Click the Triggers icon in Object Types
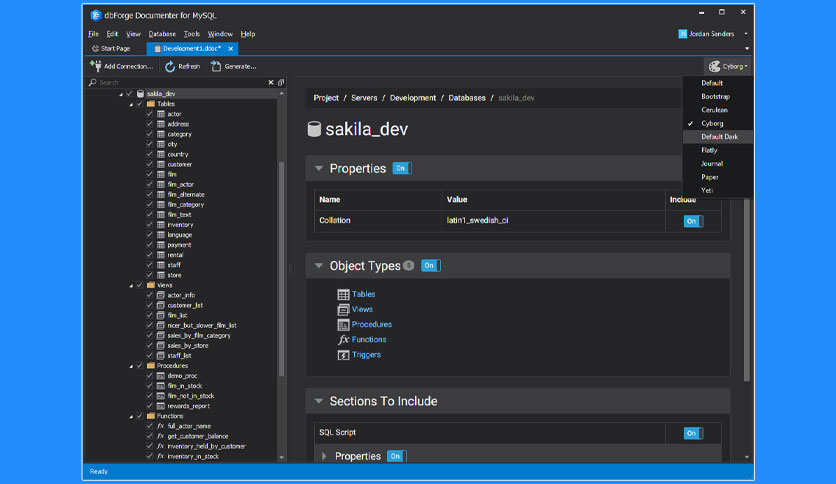This screenshot has height=484, width=836. click(343, 354)
